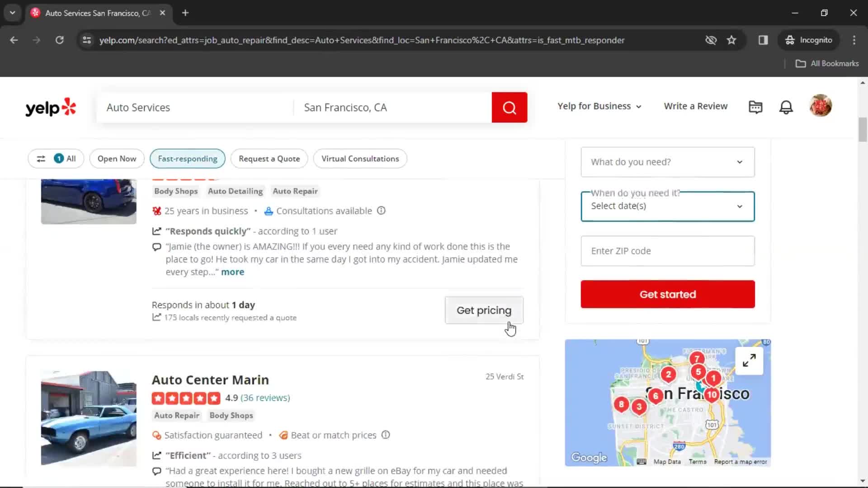Click the Yelp home logo icon
This screenshot has width=868, height=488.
51,106
